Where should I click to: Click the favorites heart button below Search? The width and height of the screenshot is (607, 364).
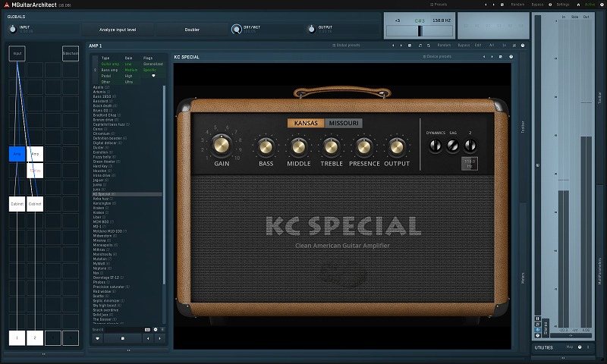pyautogui.click(x=97, y=338)
